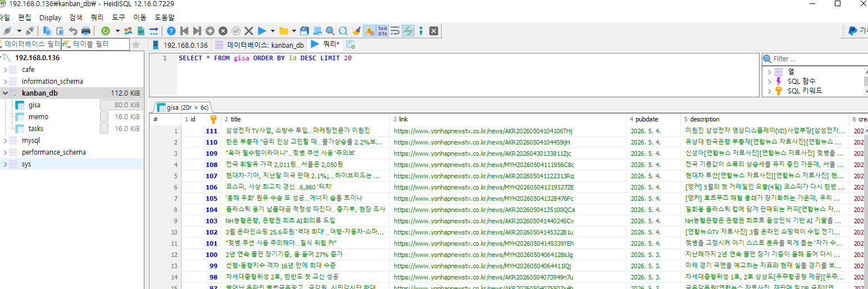Expand the sys database node
868x289 pixels.
click(5, 164)
